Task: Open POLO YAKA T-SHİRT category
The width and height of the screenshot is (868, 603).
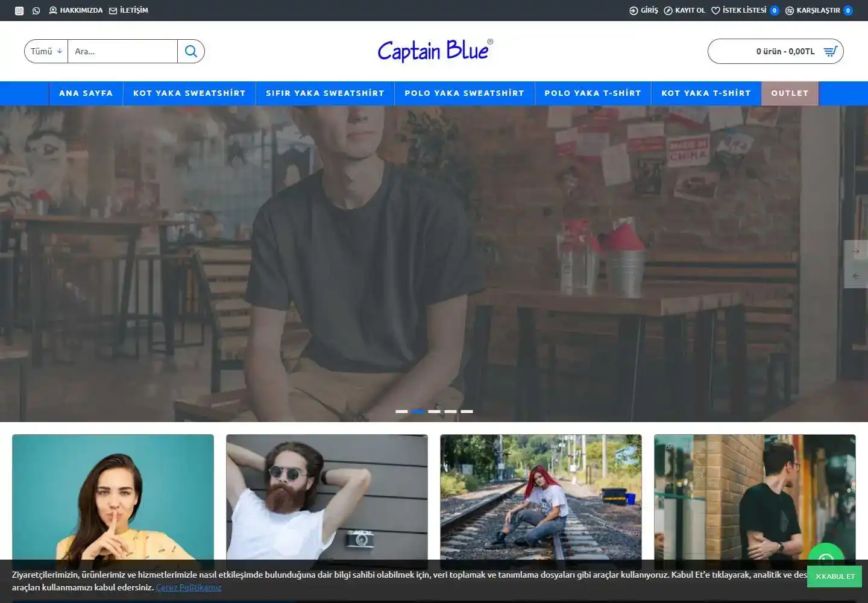Action: pos(593,93)
